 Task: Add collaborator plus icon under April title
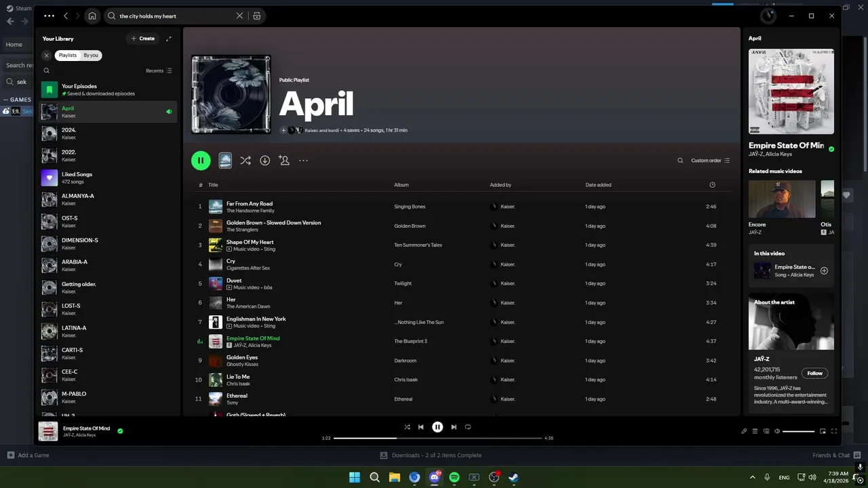(283, 130)
